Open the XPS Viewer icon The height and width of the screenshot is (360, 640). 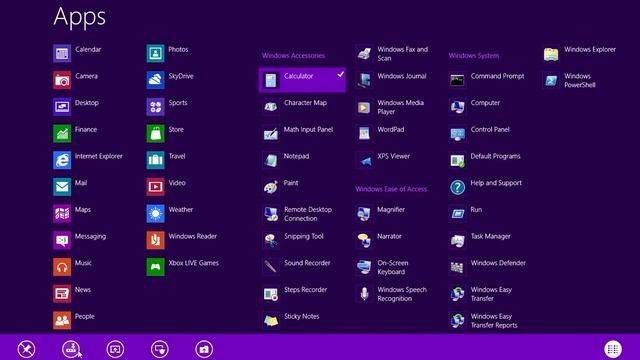tap(364, 160)
